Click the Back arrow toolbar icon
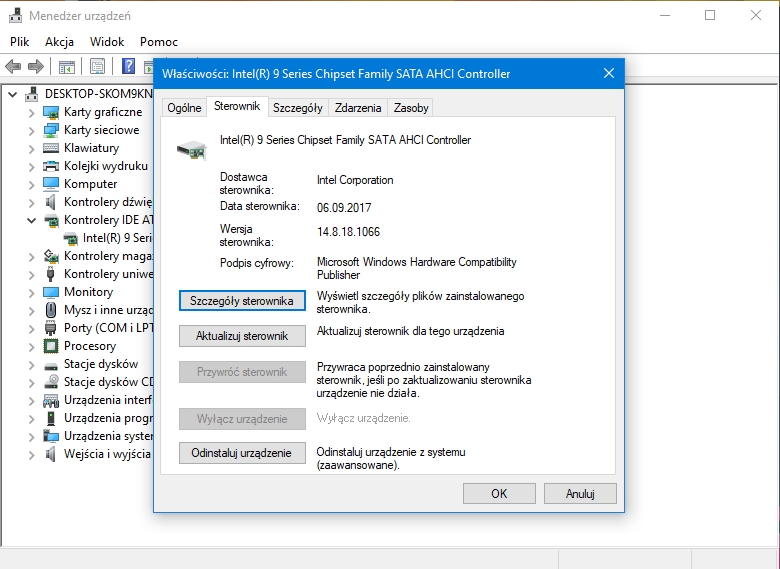 tap(13, 66)
